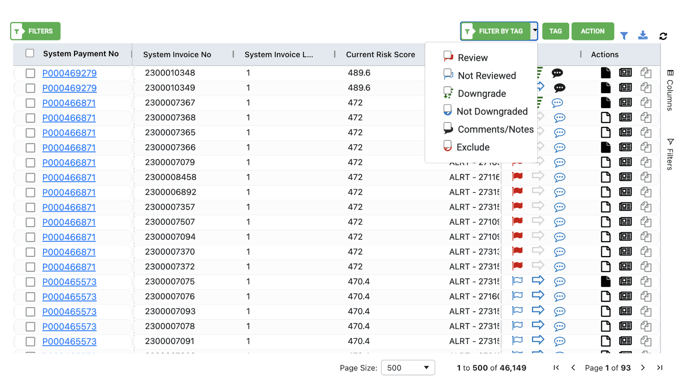Screen dimensions: 688x381
Task: Open document icon for invoice 2300007075
Action: pos(606,281)
